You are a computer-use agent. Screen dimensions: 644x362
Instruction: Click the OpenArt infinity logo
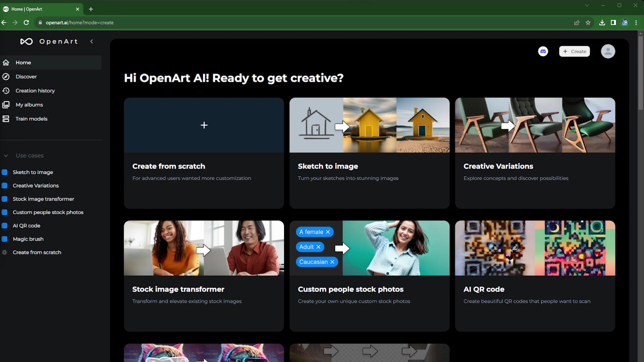(26, 42)
